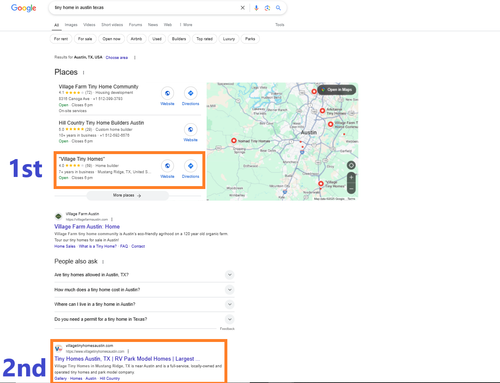Apply the Airbnb filter chip
Screen dimensions: 500x383
pyautogui.click(x=136, y=39)
